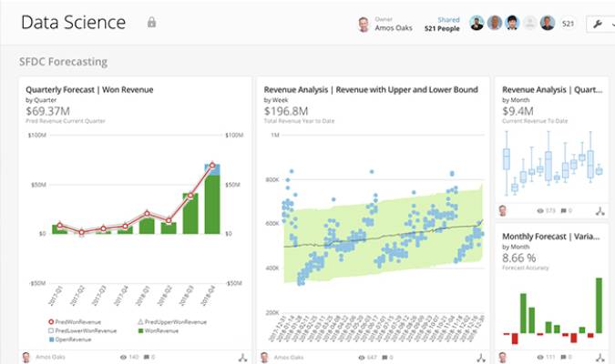Select tallest green bar in Monthly Forecast chart

(599, 306)
